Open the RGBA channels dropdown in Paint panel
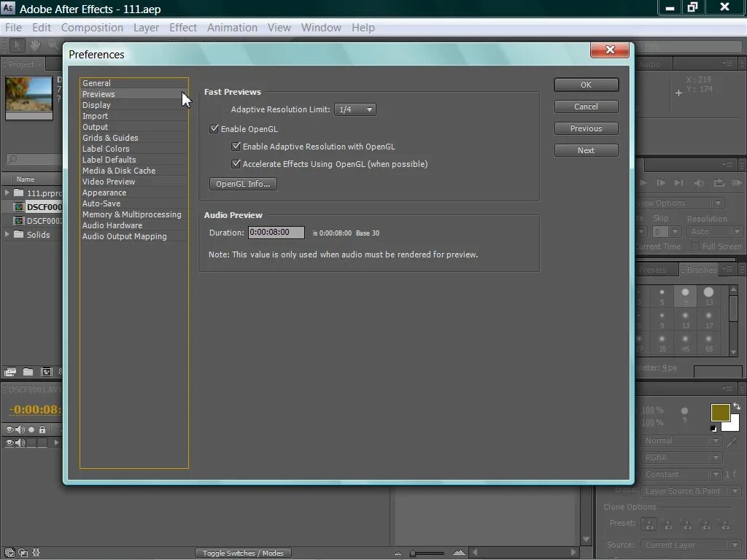The height and width of the screenshot is (560, 747). [x=681, y=457]
